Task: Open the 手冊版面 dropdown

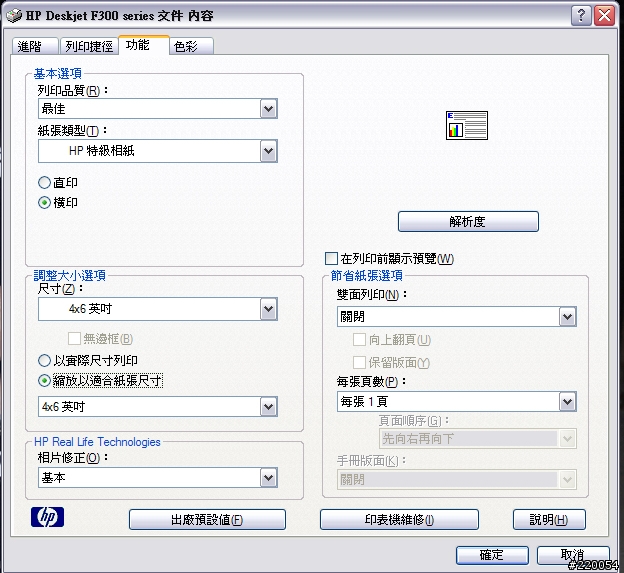Action: pyautogui.click(x=456, y=479)
